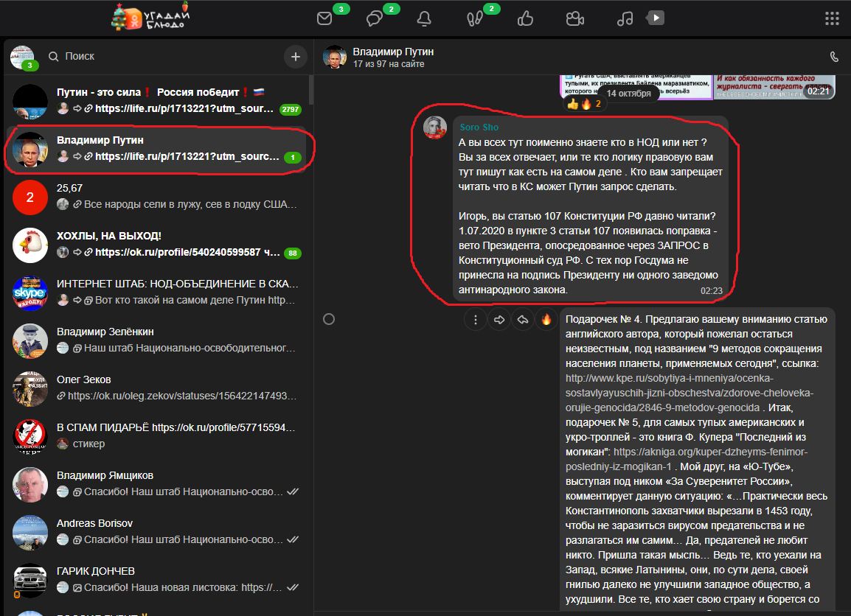React with the fire emoji button
The width and height of the screenshot is (851, 616).
pyautogui.click(x=546, y=320)
